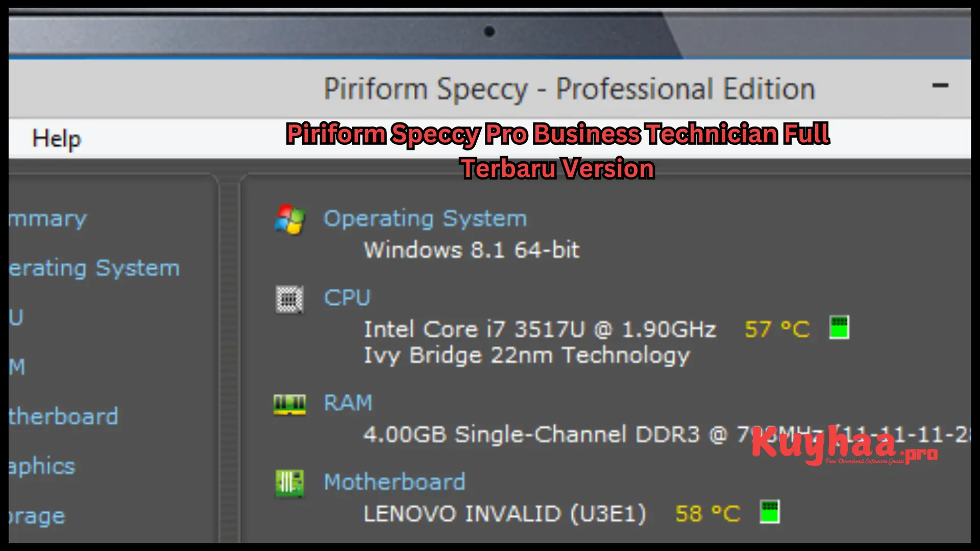Click the CPU chip icon
Screen dimensions: 980x551
pos(289,299)
